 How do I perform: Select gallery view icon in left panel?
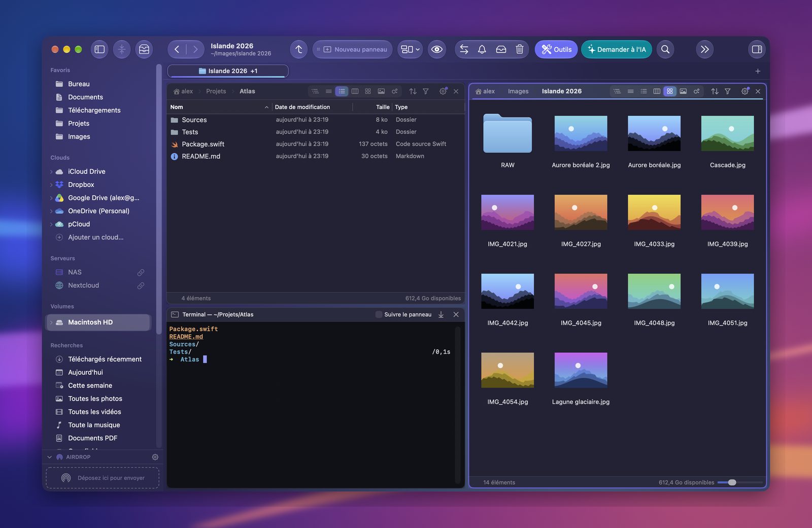tap(381, 91)
